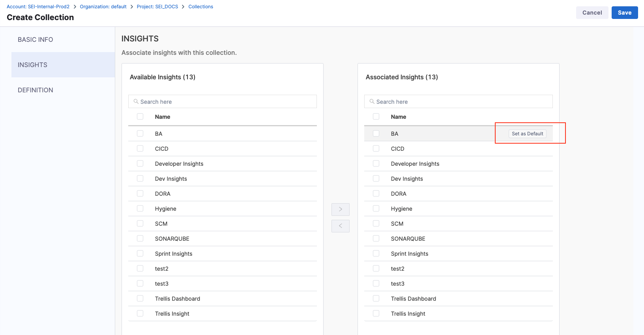
Task: Open the BASIC INFO tab
Action: [x=36, y=39]
